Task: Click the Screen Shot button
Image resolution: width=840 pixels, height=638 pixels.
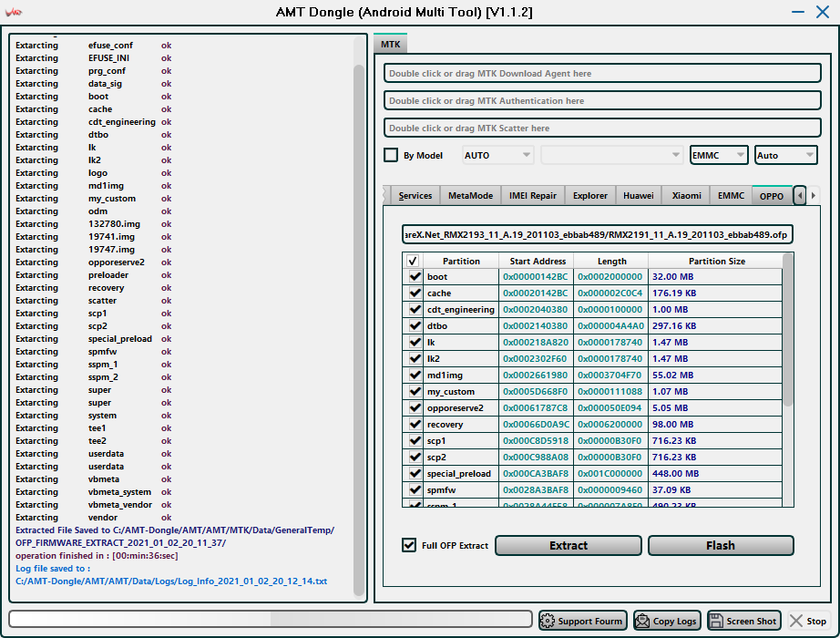Action: tap(744, 621)
